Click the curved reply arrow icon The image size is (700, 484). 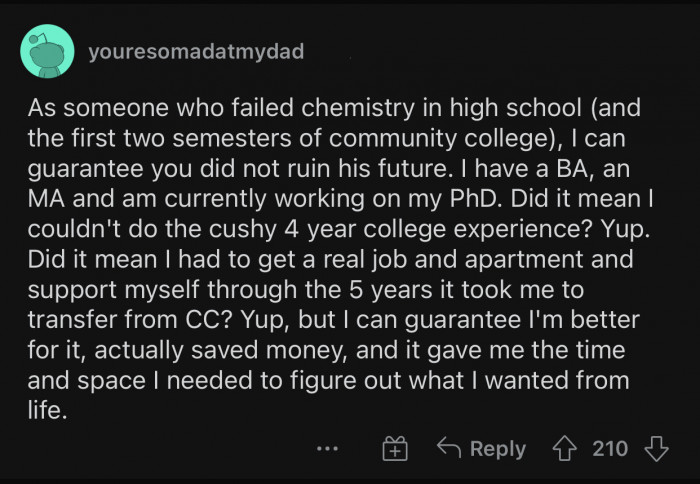coord(450,449)
